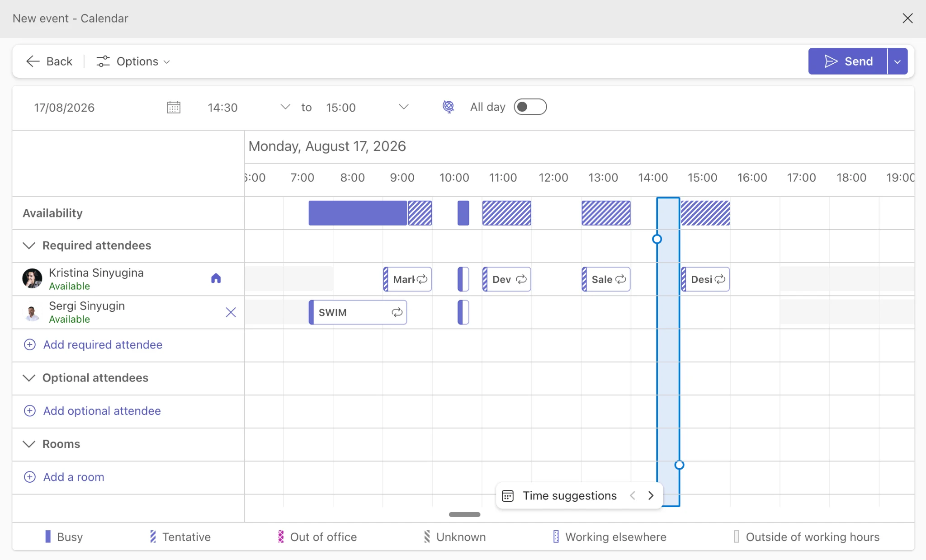Open the Send split-button dropdown arrow
The image size is (926, 560).
click(x=898, y=61)
